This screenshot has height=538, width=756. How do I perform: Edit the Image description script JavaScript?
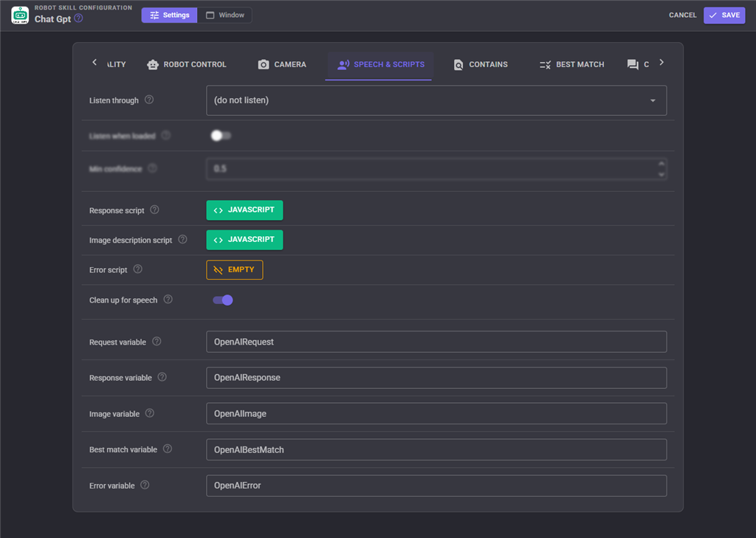(x=244, y=240)
